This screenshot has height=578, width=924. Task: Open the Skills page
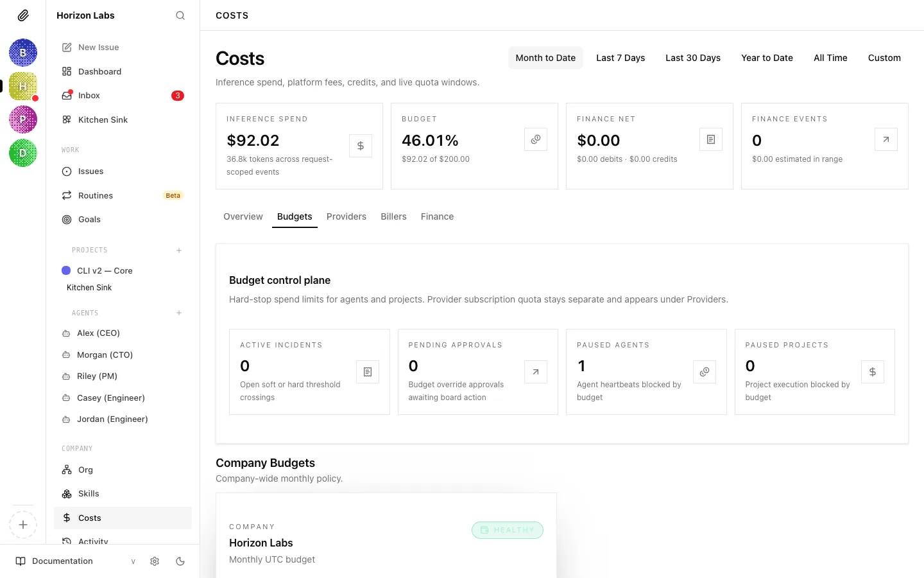(123, 494)
